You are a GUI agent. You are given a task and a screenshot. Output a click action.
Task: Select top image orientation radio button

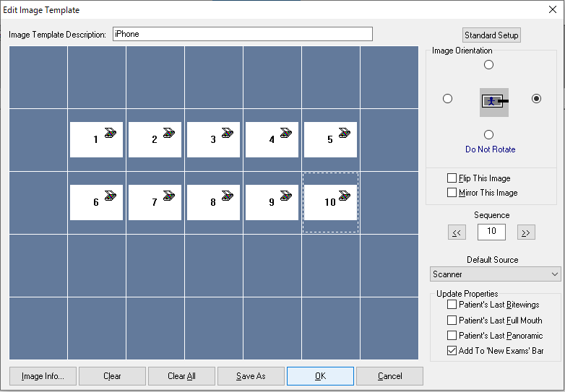[488, 65]
